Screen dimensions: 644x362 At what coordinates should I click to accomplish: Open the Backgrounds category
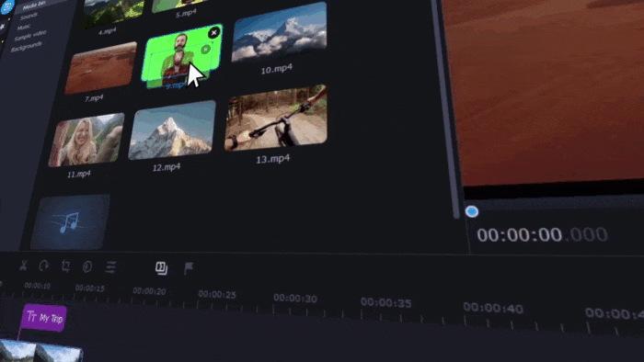27,47
